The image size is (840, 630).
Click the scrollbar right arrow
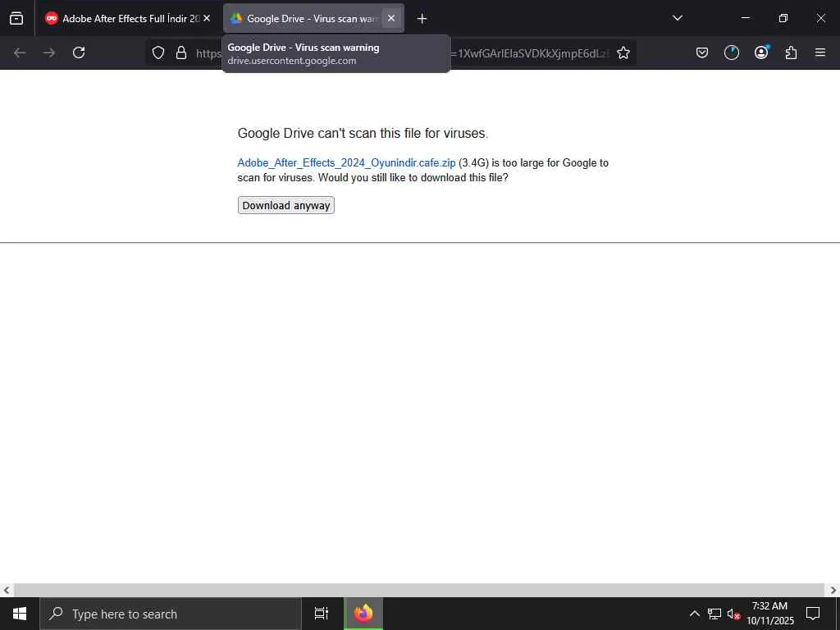833,591
